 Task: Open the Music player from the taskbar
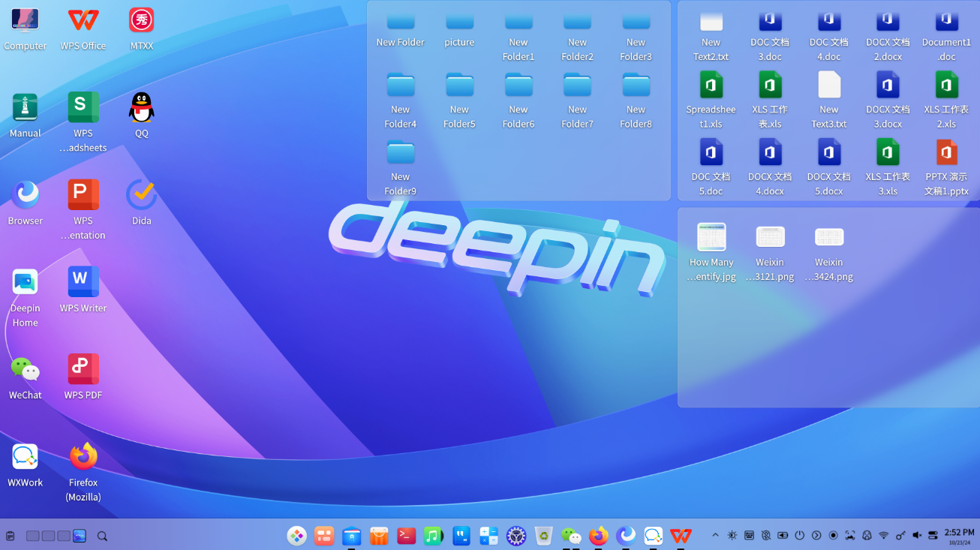[x=433, y=536]
